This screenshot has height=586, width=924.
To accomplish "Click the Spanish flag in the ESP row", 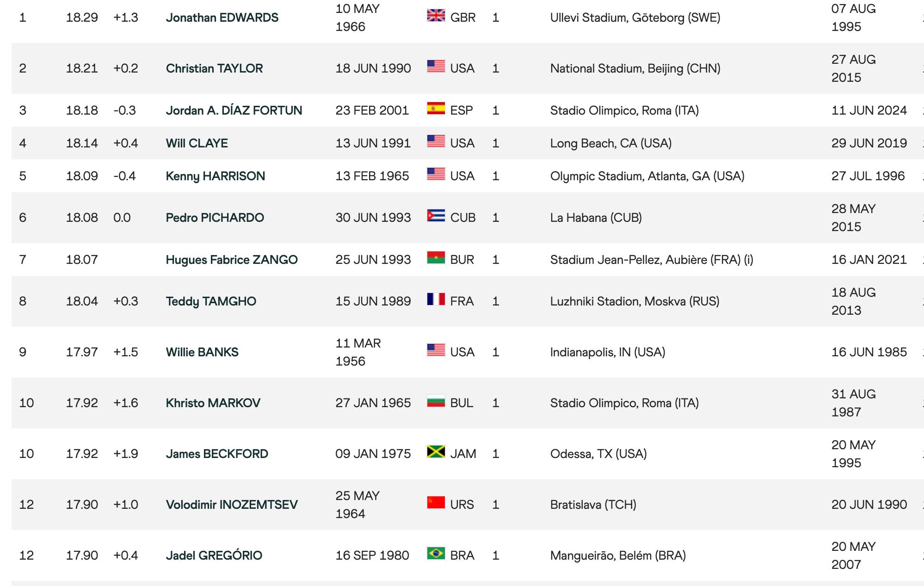I will (x=436, y=109).
